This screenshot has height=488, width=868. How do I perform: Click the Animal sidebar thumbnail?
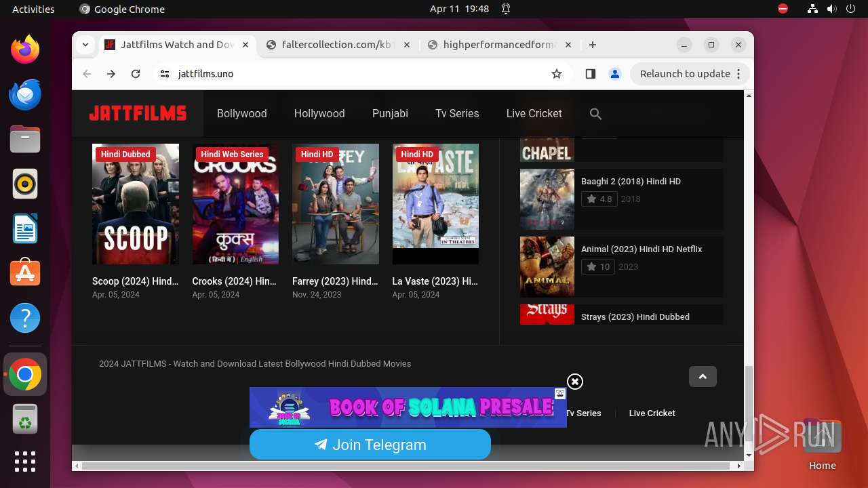point(547,267)
